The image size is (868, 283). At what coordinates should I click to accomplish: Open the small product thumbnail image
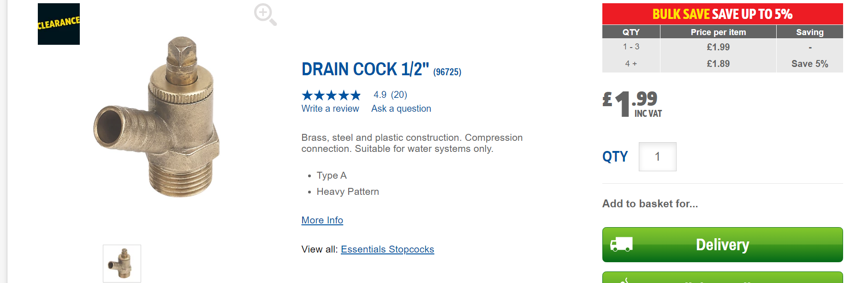point(122,263)
